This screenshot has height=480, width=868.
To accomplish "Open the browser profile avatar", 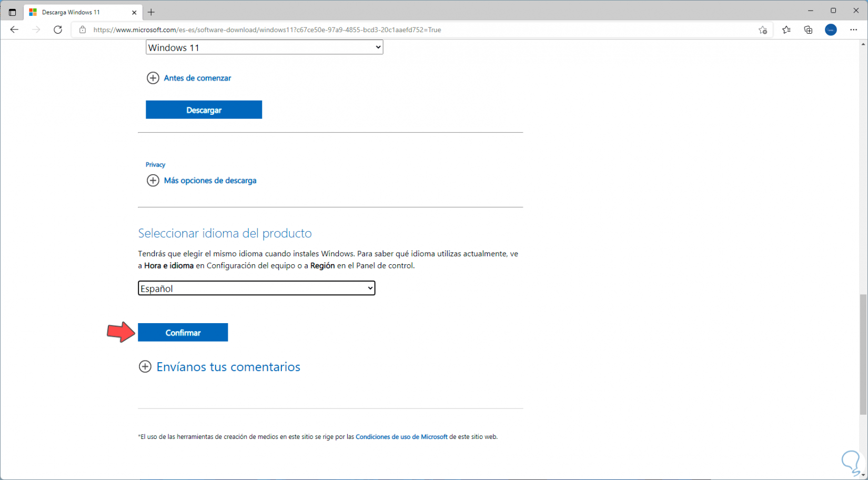I will click(x=831, y=30).
